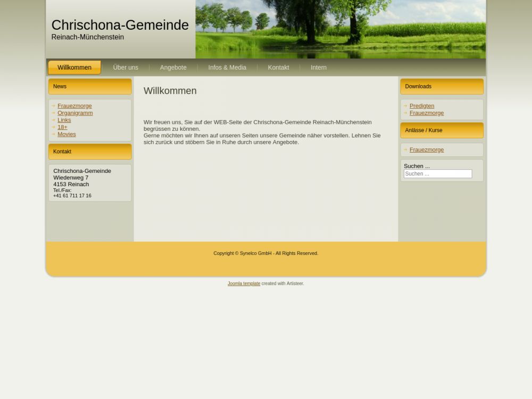The width and height of the screenshot is (532, 399).
Task: Open the Kontakt navigation item
Action: point(278,68)
